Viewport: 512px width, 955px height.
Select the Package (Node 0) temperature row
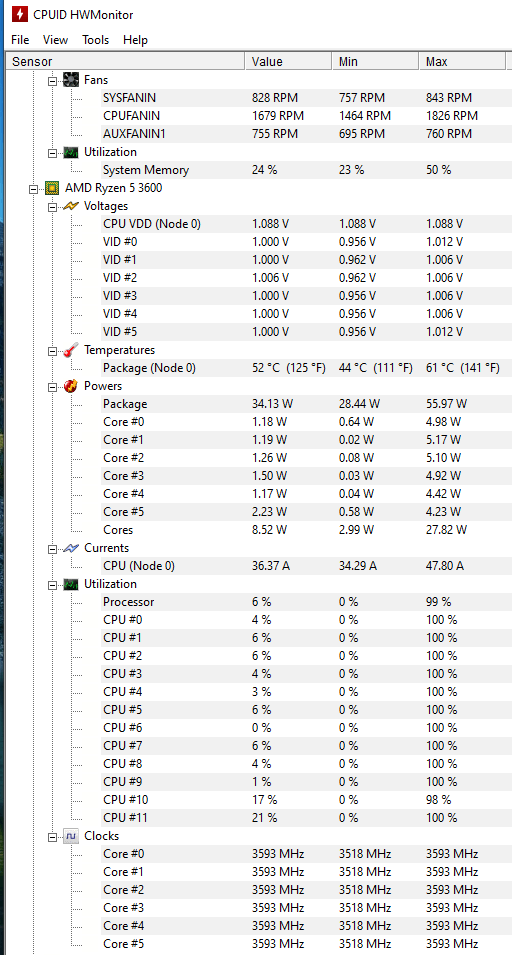point(259,368)
